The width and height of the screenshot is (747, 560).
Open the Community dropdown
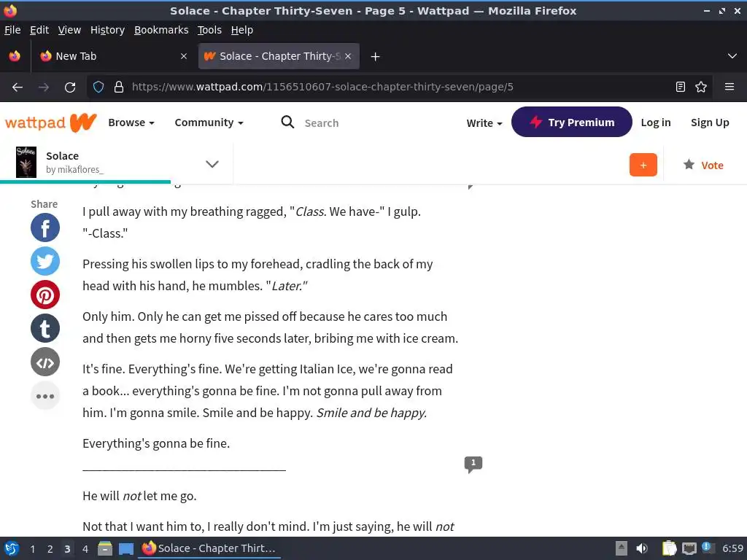pos(209,122)
